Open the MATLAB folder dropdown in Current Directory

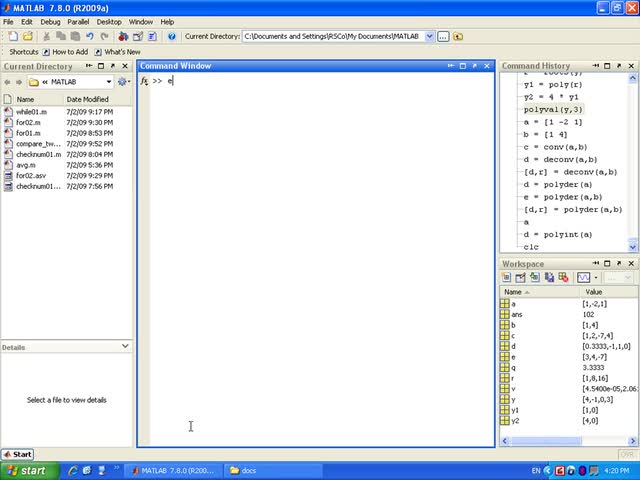[x=109, y=82]
